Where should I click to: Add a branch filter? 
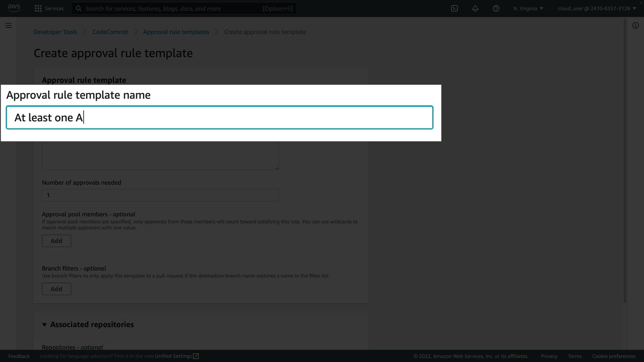coord(56,289)
